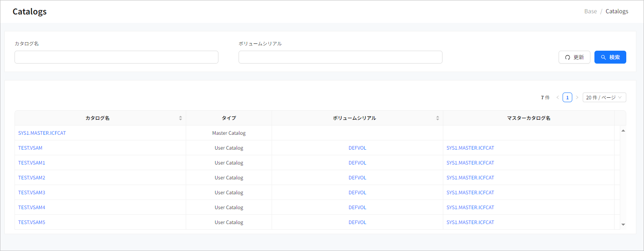Click the sort icon in カタログ名 column header
The height and width of the screenshot is (251, 644).
181,118
